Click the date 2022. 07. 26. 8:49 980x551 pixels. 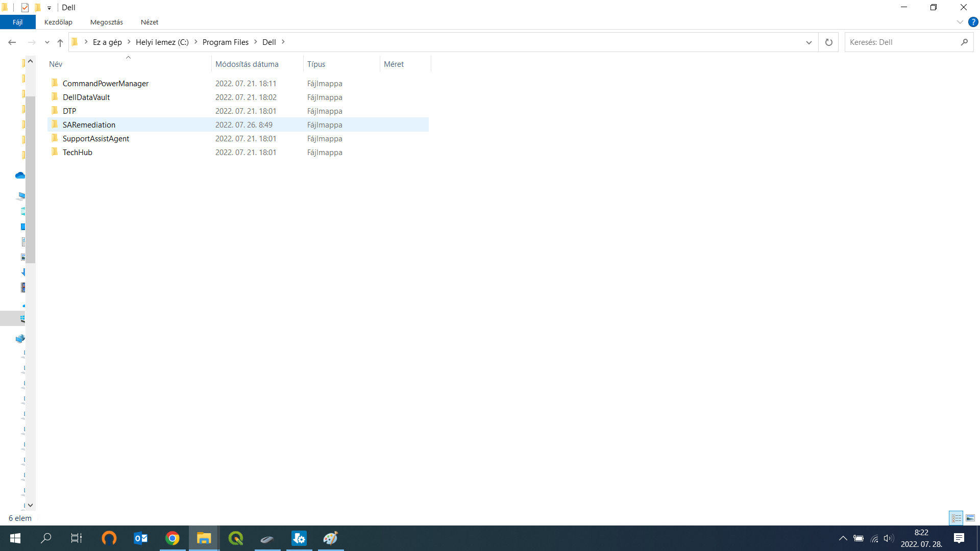pos(244,125)
